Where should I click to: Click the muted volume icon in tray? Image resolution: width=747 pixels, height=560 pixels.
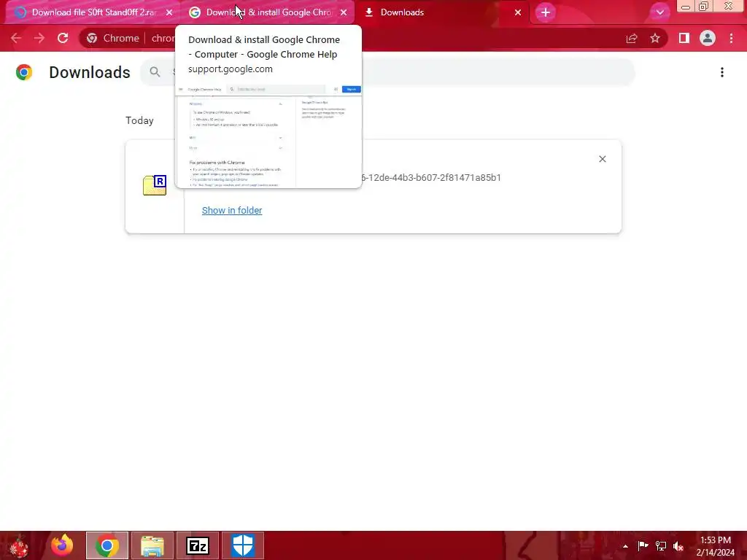click(678, 546)
